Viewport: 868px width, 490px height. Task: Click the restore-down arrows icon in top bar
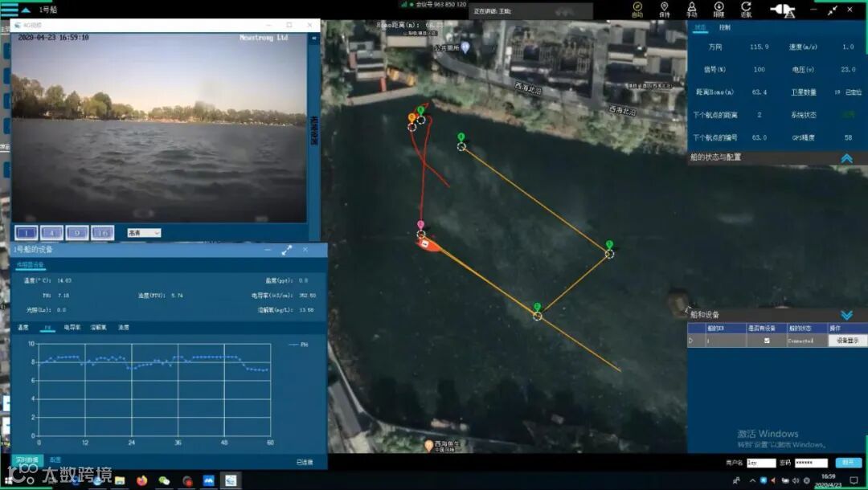(833, 10)
